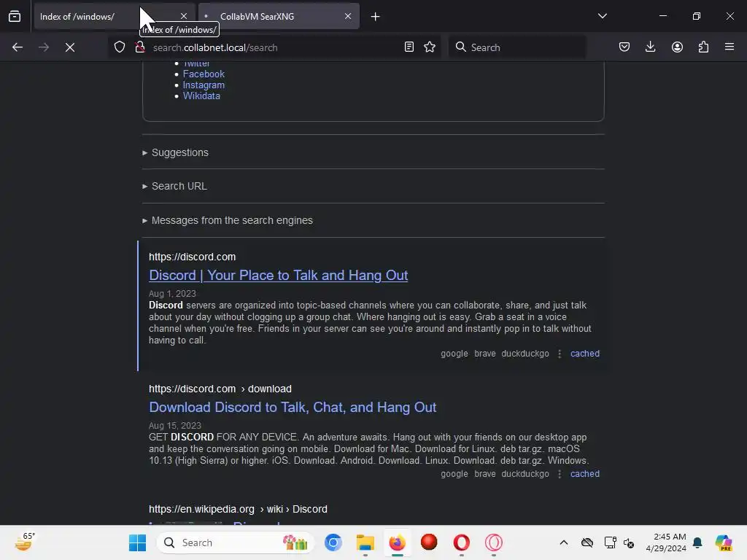Open a new tab with plus
Image resolution: width=747 pixels, height=560 pixels.
pyautogui.click(x=376, y=17)
